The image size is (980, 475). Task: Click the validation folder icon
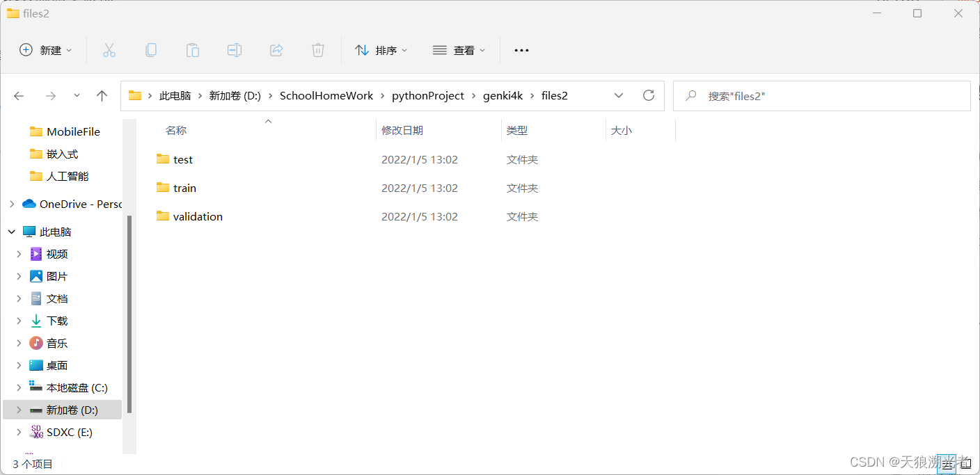coord(163,216)
